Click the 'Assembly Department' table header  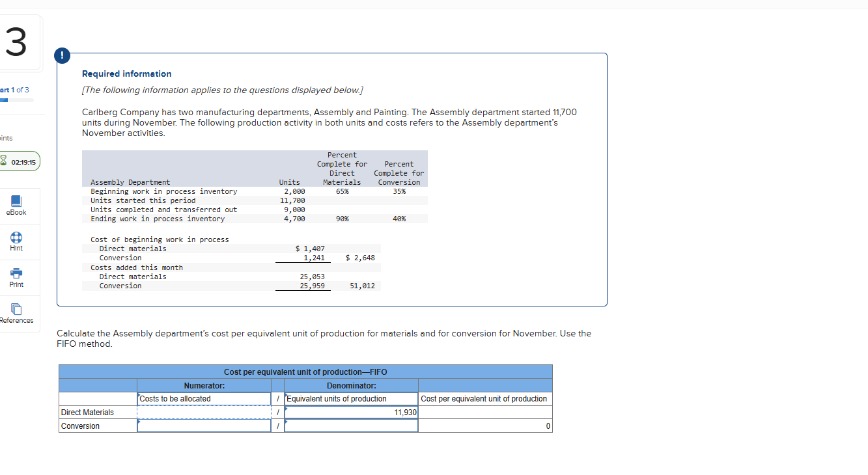pyautogui.click(x=130, y=182)
